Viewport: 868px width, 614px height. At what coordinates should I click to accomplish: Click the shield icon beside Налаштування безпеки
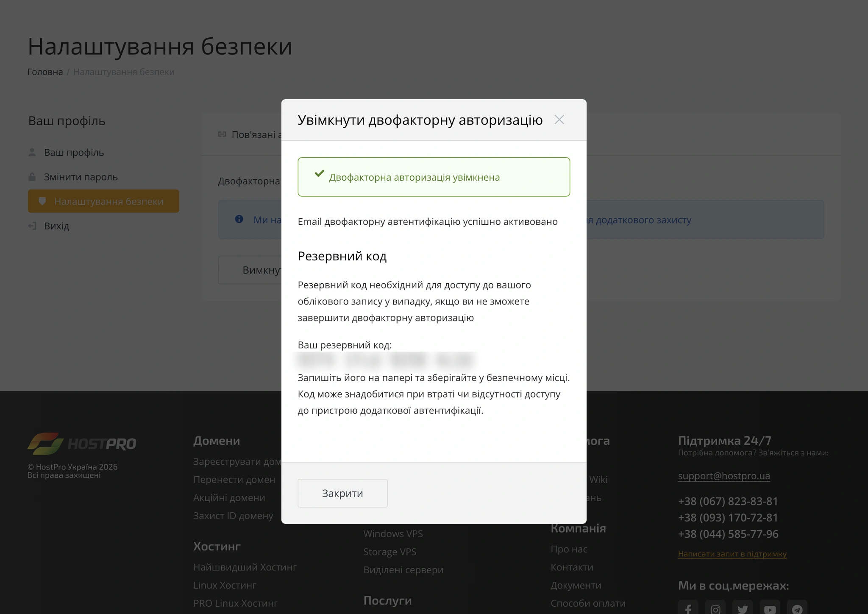click(x=42, y=201)
